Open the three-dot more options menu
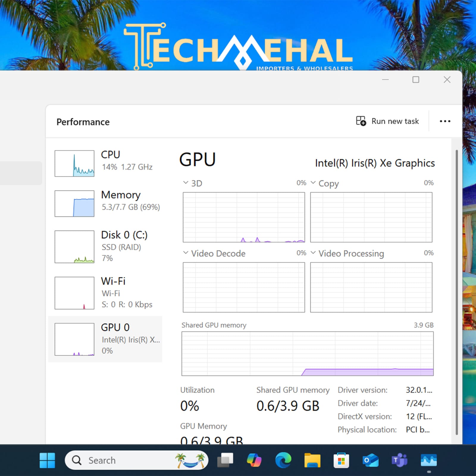The image size is (476, 476). coord(445,121)
